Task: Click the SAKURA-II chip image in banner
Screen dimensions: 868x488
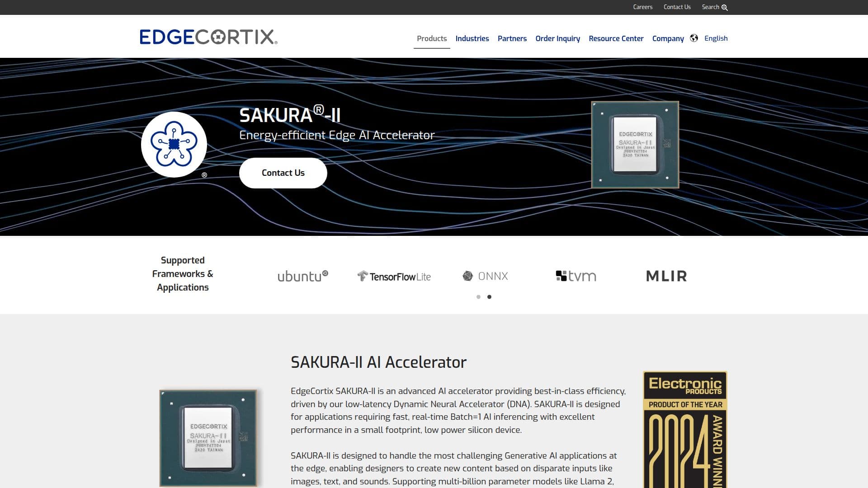Action: point(635,145)
